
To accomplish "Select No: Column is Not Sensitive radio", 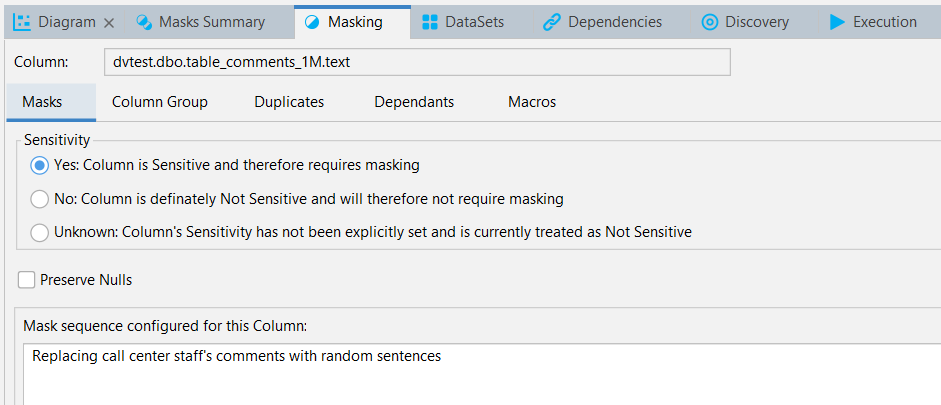I will point(40,199).
